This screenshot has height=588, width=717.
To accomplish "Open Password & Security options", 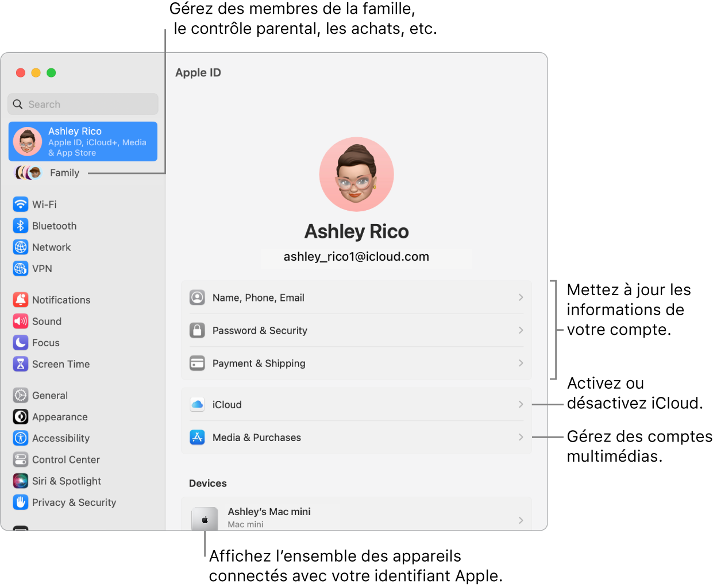I will pyautogui.click(x=356, y=330).
